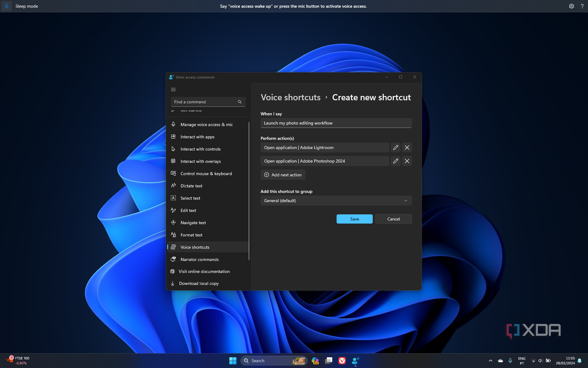Save the new voice shortcut
588x368 pixels.
click(x=355, y=219)
